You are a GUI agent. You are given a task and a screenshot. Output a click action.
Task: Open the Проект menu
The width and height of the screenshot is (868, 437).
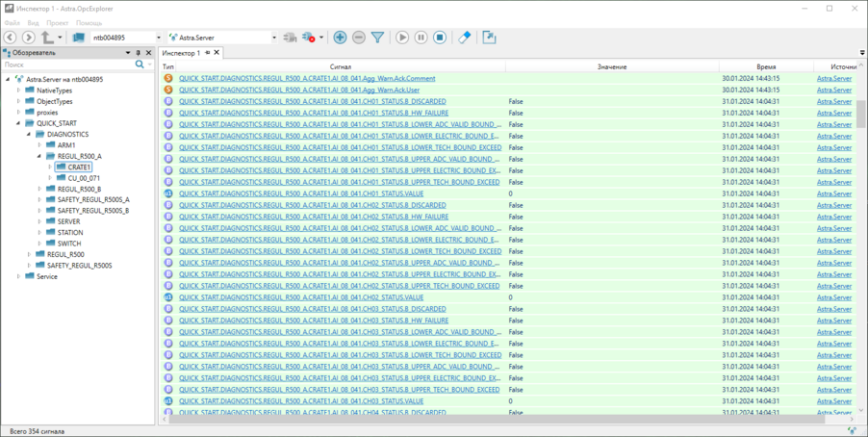point(58,22)
